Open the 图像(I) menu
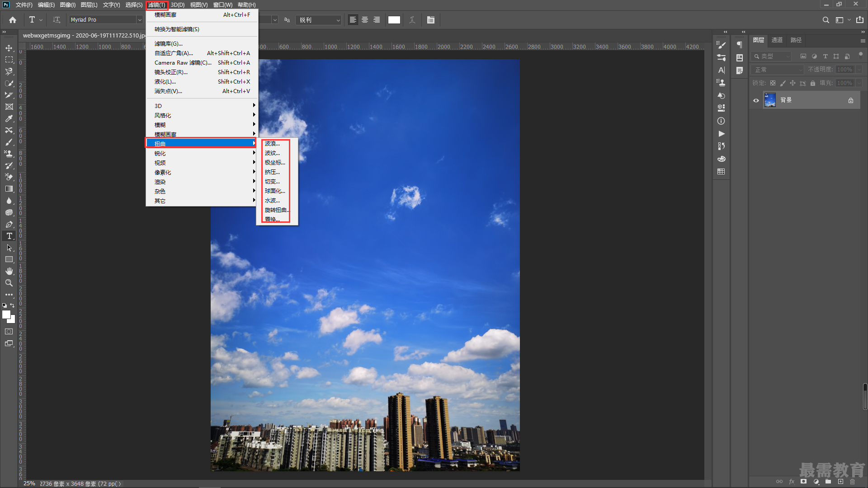The width and height of the screenshot is (868, 488). 68,5
